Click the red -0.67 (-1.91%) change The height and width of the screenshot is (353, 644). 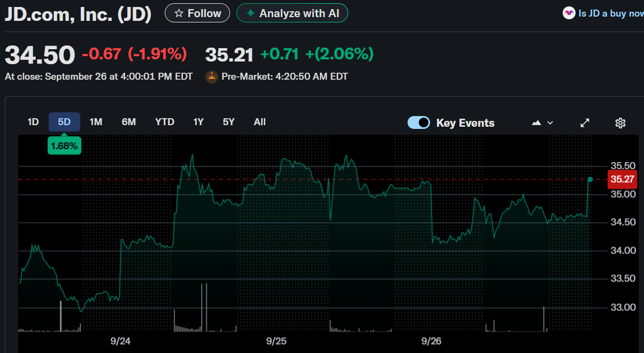pos(134,54)
